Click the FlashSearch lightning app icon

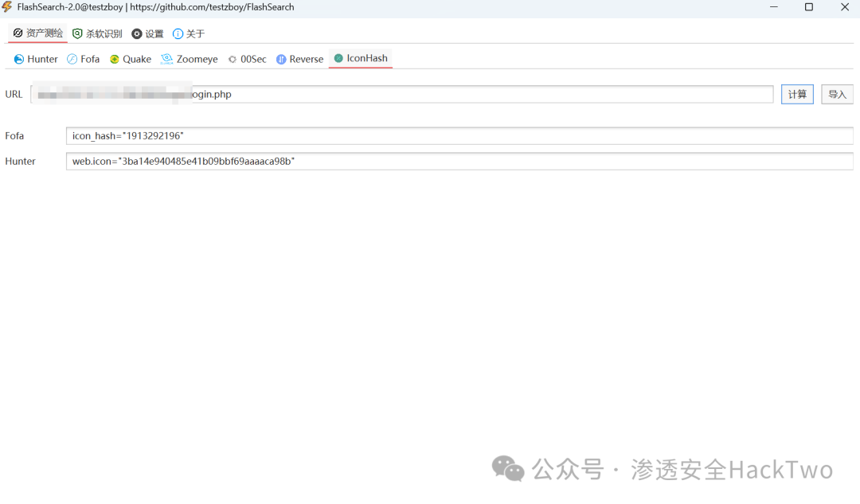point(7,6)
